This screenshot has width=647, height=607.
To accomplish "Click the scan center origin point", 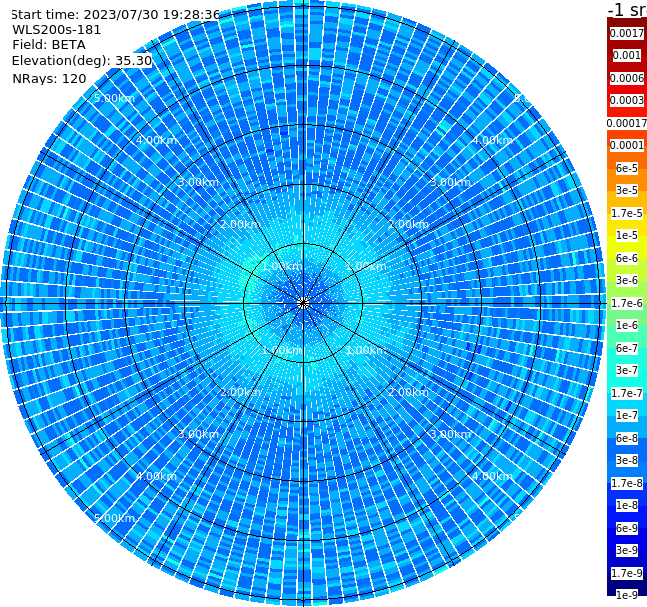I will [303, 304].
